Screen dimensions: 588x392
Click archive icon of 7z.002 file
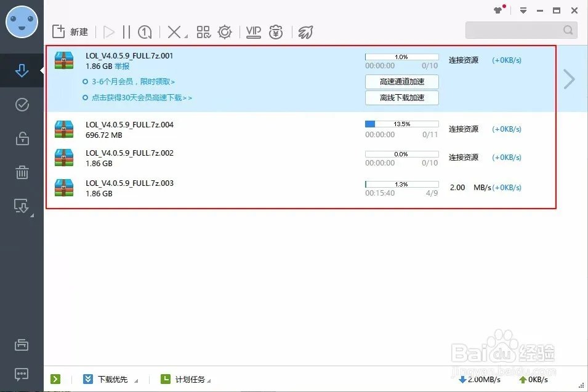64,158
